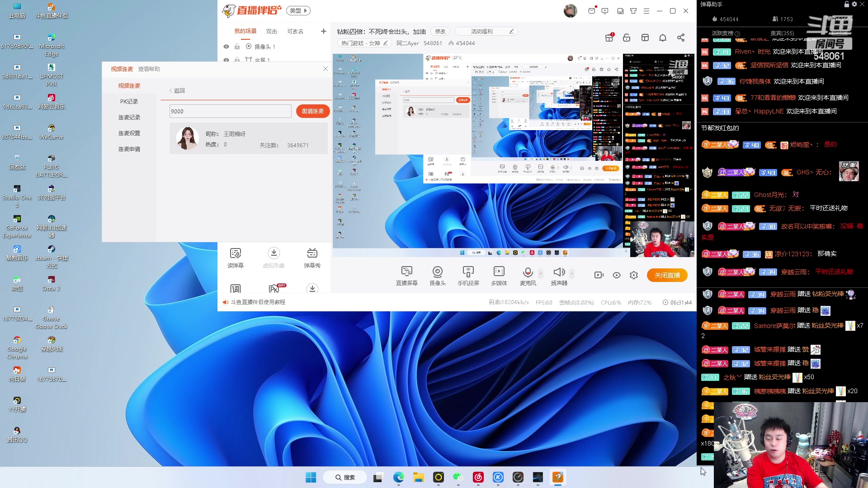Select 连麦申请 in dialog sidebar
Viewport: 868px width, 488px height.
[x=129, y=149]
